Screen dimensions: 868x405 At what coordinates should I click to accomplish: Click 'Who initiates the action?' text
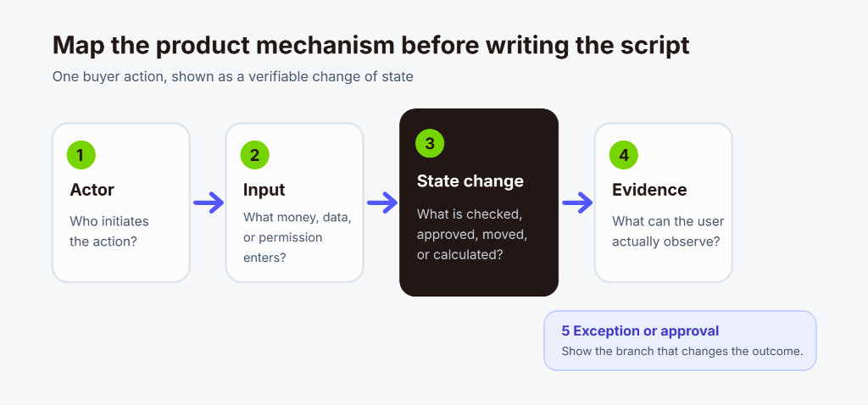(109, 231)
